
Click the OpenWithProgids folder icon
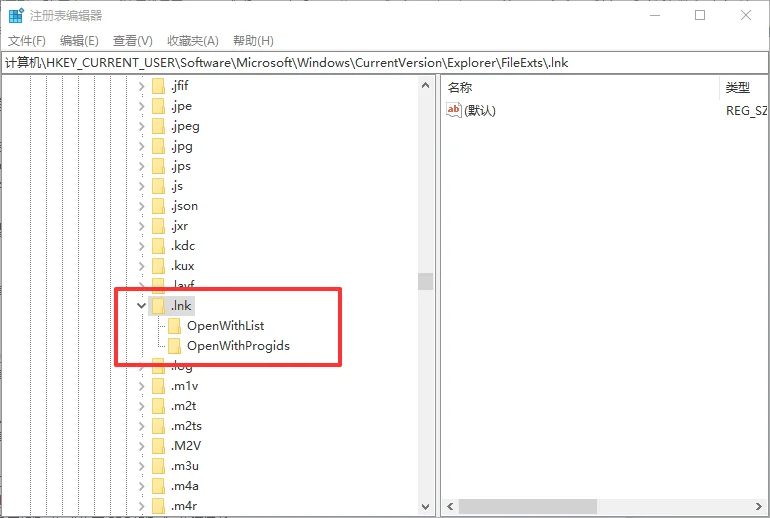[x=174, y=346]
